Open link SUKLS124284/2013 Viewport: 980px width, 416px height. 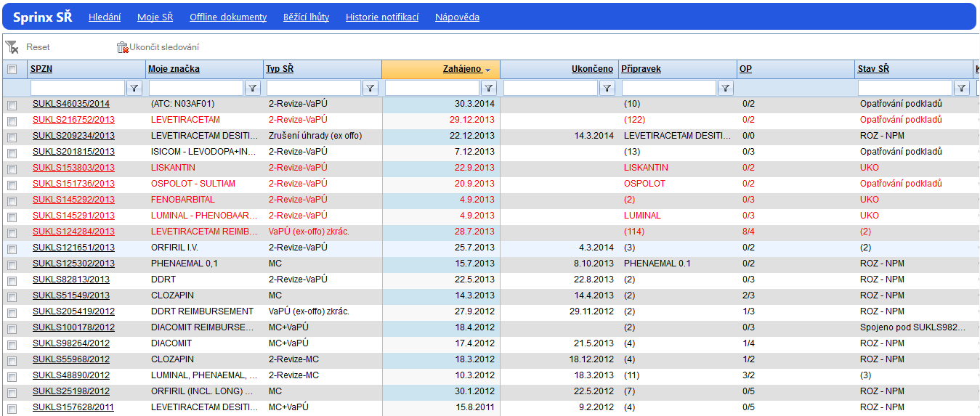pos(73,232)
